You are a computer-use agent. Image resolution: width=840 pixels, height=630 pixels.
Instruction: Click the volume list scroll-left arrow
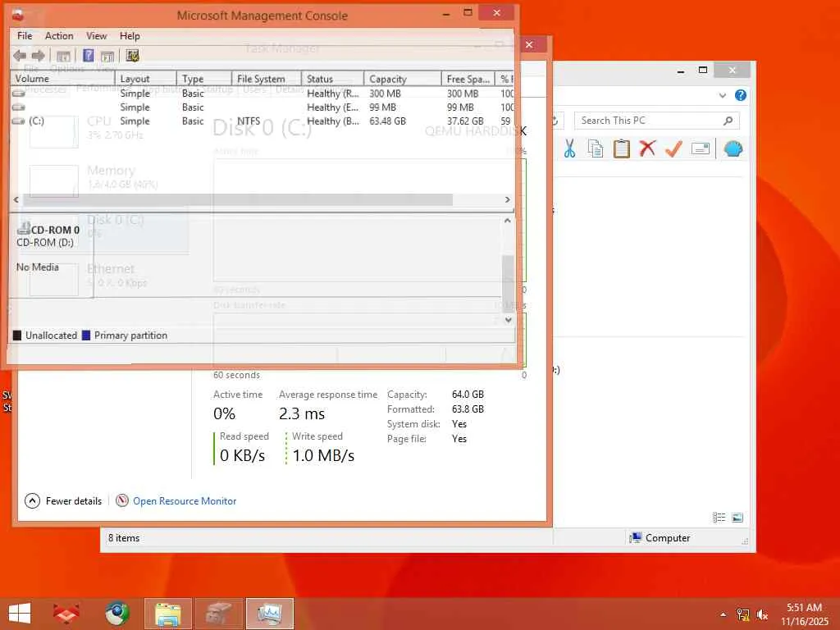click(16, 200)
